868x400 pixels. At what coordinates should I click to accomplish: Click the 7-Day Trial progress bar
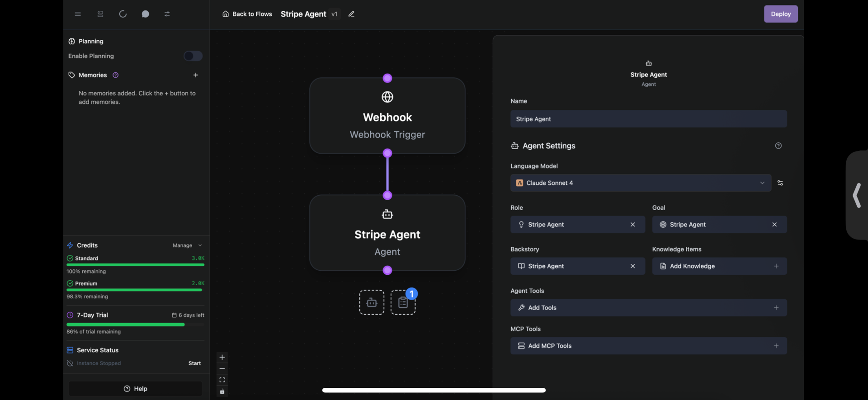pos(136,325)
